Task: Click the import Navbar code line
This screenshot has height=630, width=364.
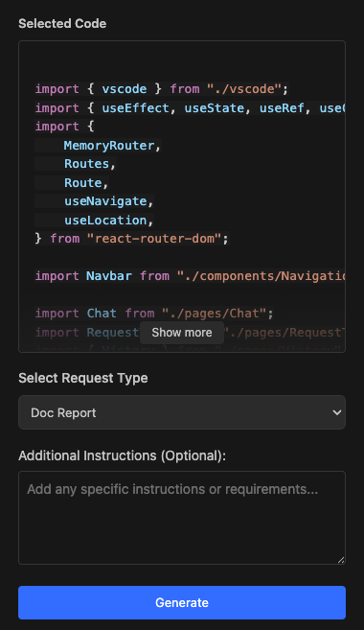Action: [x=190, y=276]
